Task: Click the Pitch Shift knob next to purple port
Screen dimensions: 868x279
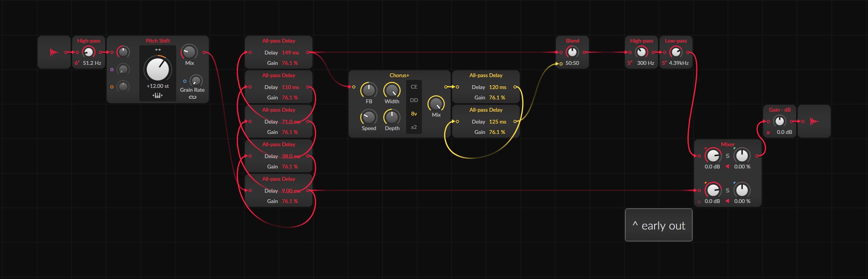Action: click(123, 69)
